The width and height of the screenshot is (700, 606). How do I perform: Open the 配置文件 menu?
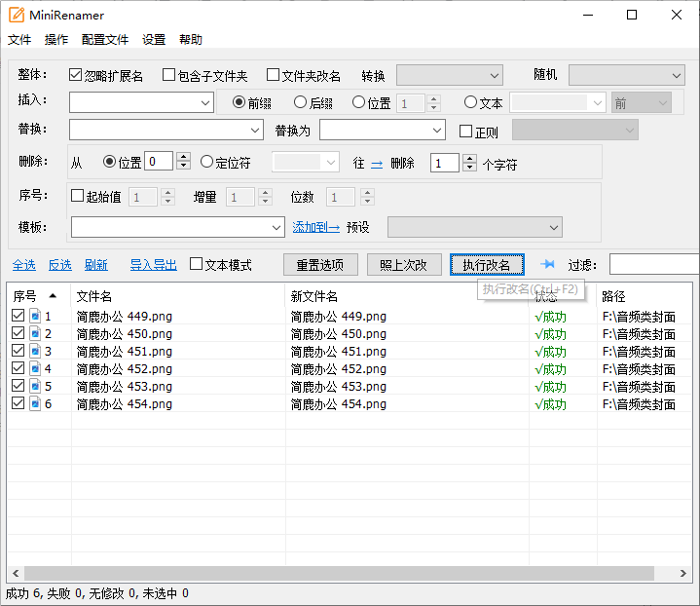(105, 40)
